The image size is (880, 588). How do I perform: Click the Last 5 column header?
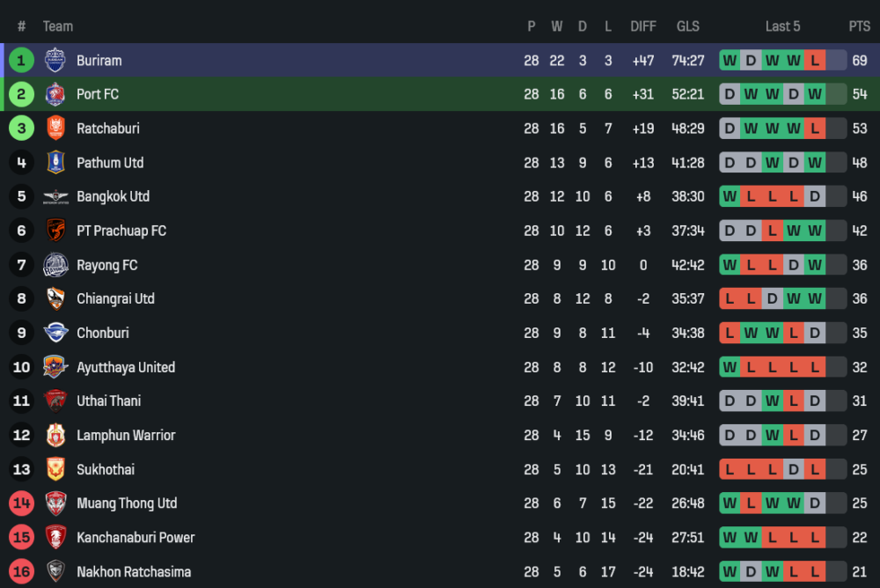coord(782,26)
